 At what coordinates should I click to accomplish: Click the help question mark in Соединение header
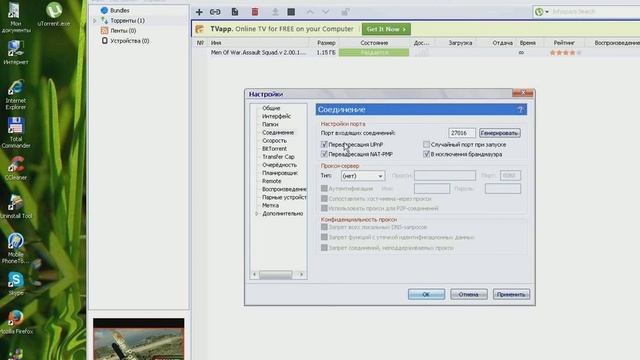(x=520, y=109)
